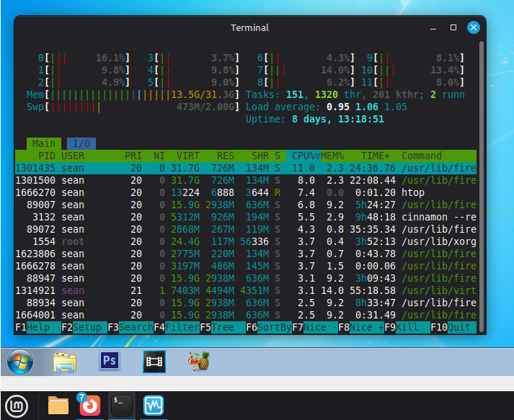Open F6 SortBy in htop footer
The height and width of the screenshot is (420, 514).
point(269,327)
